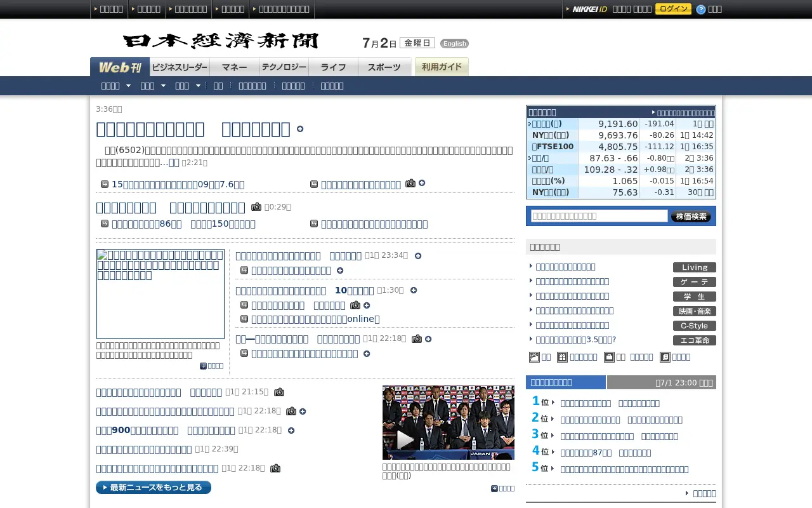Open the ビジネスリーダー tab
This screenshot has width=812, height=508.
[x=180, y=67]
